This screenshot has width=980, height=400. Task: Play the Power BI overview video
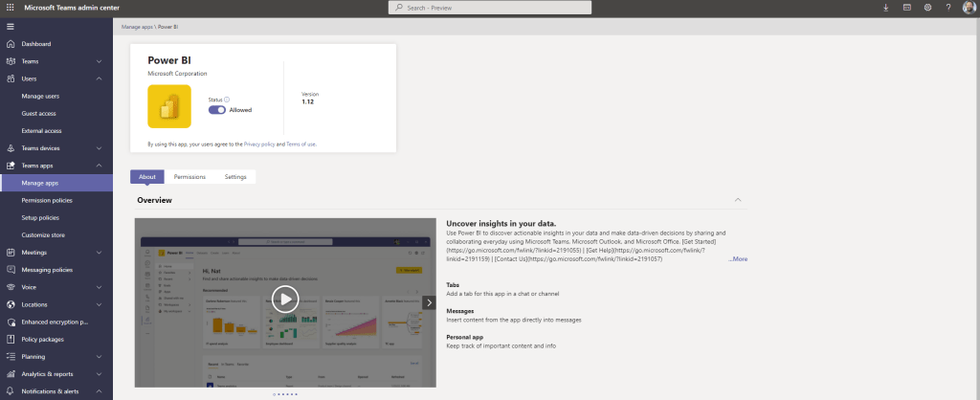tap(285, 300)
